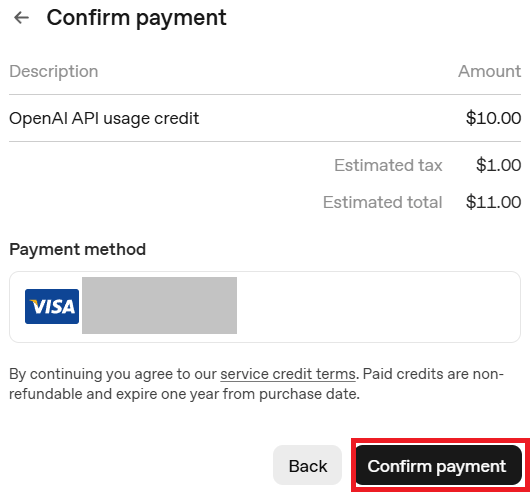Click the $10.00 credit amount
532x493 pixels.
493,118
